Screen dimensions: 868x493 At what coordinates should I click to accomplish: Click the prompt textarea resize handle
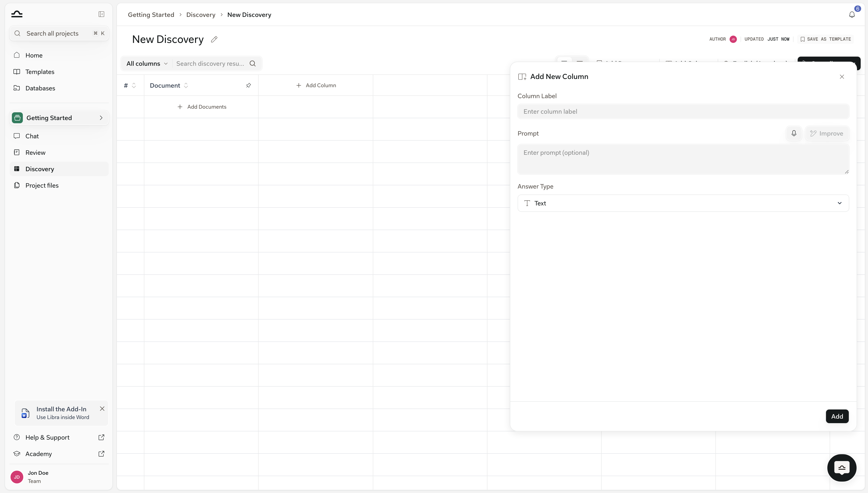pyautogui.click(x=846, y=172)
